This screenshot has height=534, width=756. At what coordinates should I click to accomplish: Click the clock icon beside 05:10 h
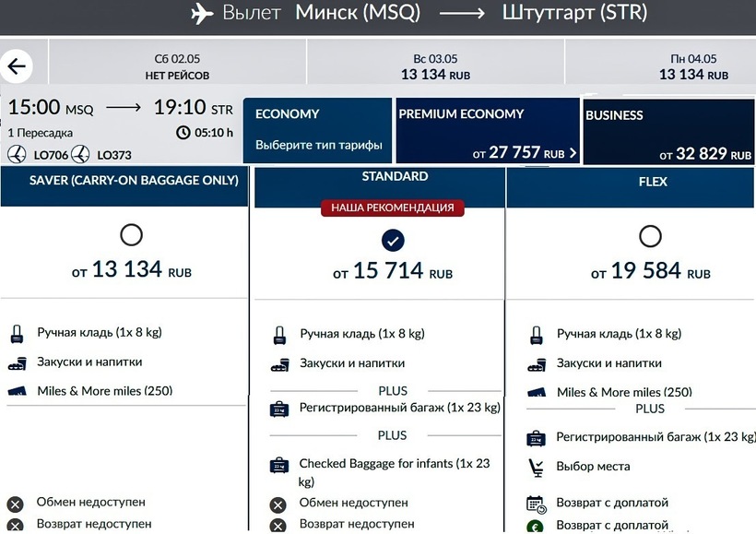tap(183, 132)
